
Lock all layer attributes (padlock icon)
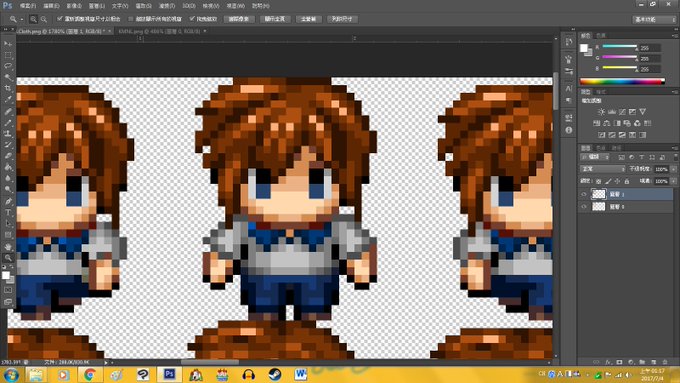pos(627,181)
